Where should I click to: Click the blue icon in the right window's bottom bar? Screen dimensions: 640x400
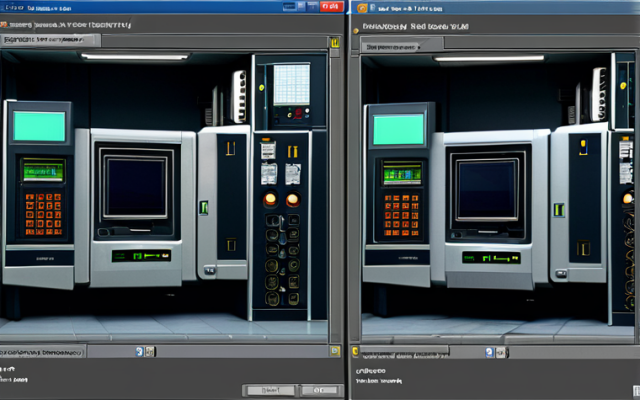click(x=490, y=353)
